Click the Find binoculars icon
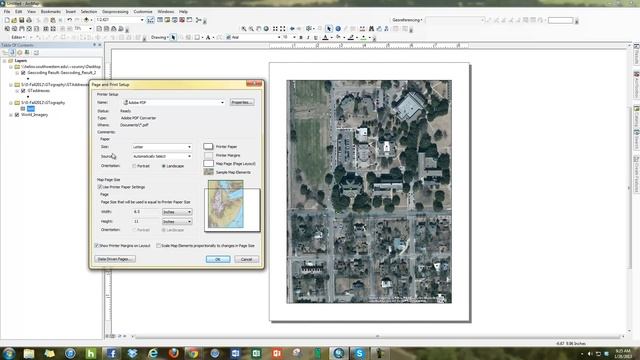This screenshot has height=360, width=640. [371, 29]
